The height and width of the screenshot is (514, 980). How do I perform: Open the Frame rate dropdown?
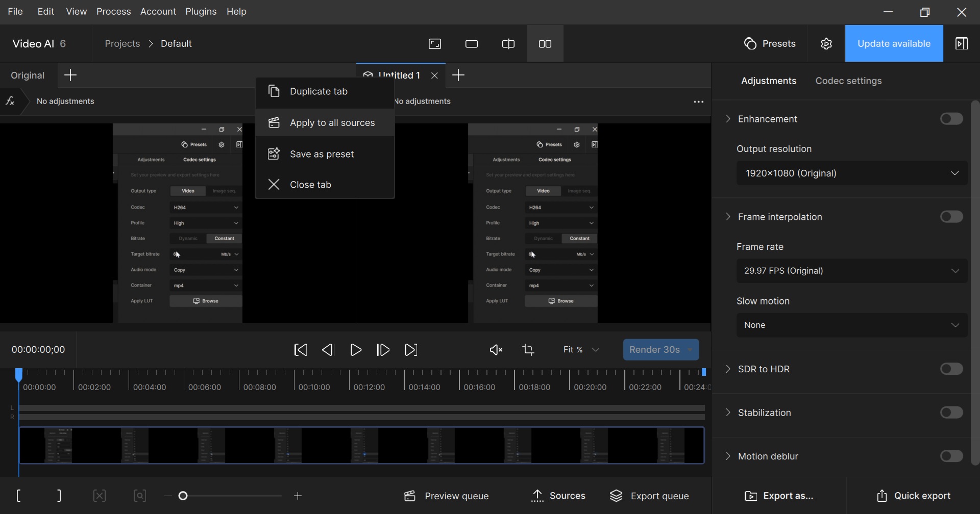(x=851, y=271)
